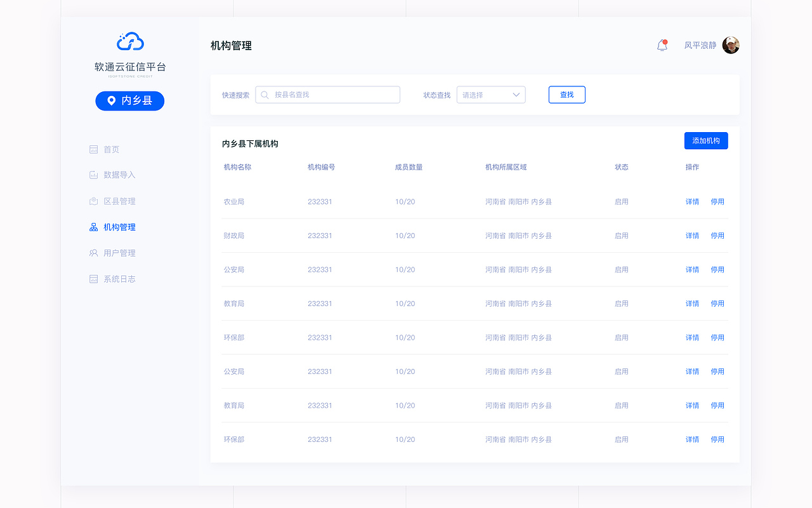This screenshot has width=812, height=508.
Task: Click the 财政局 name cell
Action: 234,236
